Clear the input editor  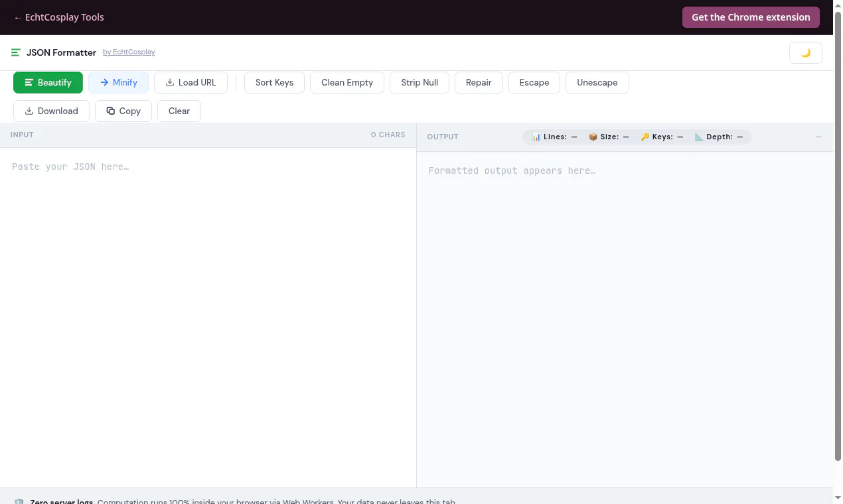coord(179,111)
